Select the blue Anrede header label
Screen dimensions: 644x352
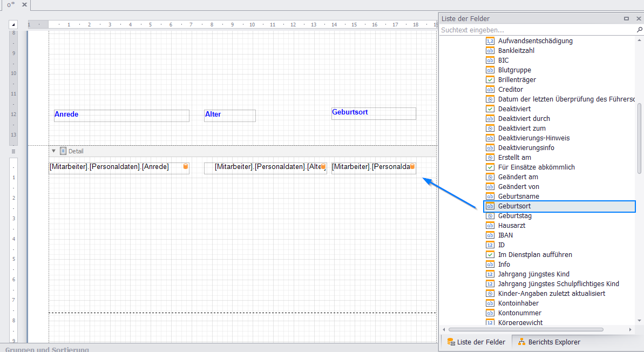(121, 115)
